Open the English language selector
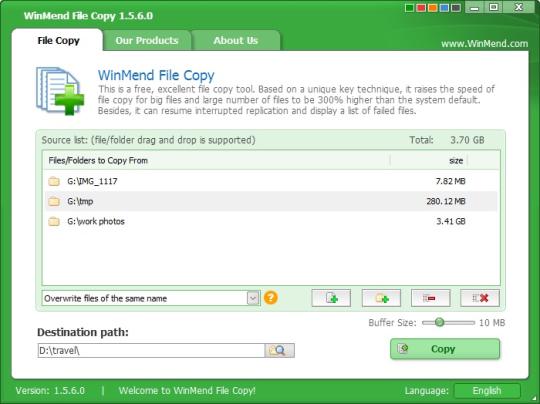Image resolution: width=540 pixels, height=404 pixels. tap(487, 391)
